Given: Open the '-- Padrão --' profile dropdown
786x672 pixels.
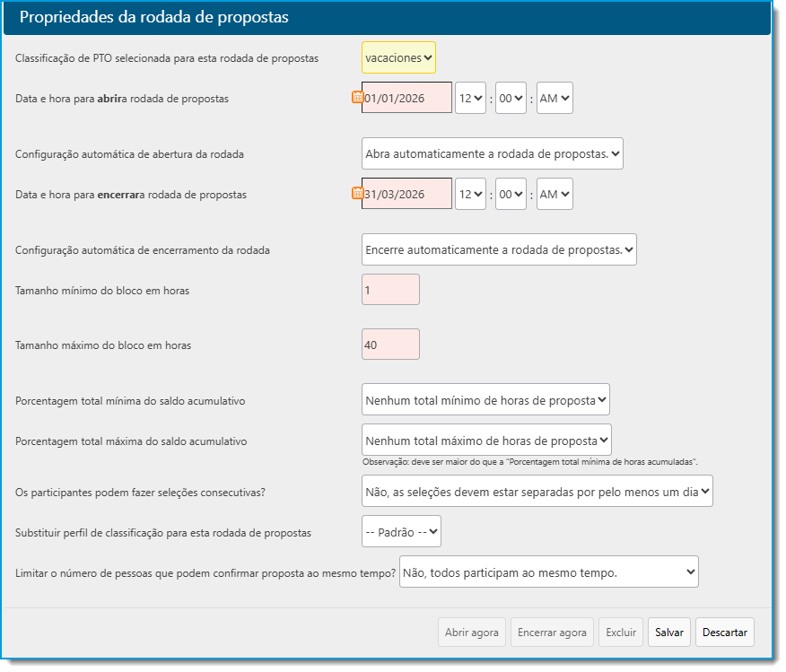Looking at the screenshot, I should point(401,531).
